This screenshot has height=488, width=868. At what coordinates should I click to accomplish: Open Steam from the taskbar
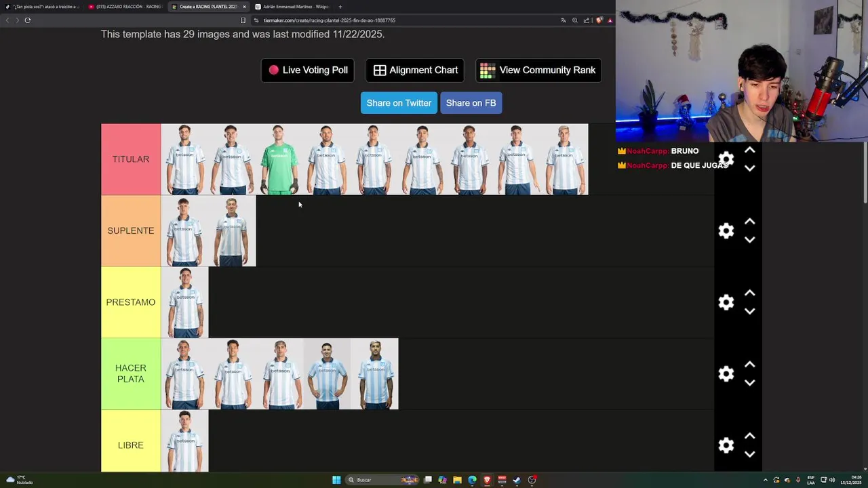click(517, 480)
